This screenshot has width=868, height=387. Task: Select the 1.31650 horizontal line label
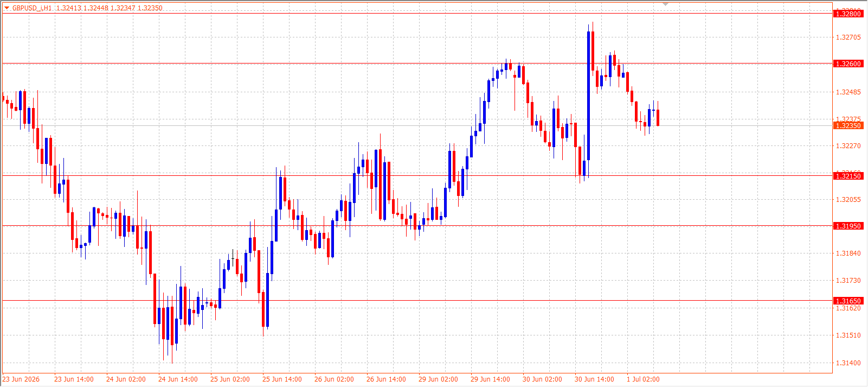click(848, 301)
